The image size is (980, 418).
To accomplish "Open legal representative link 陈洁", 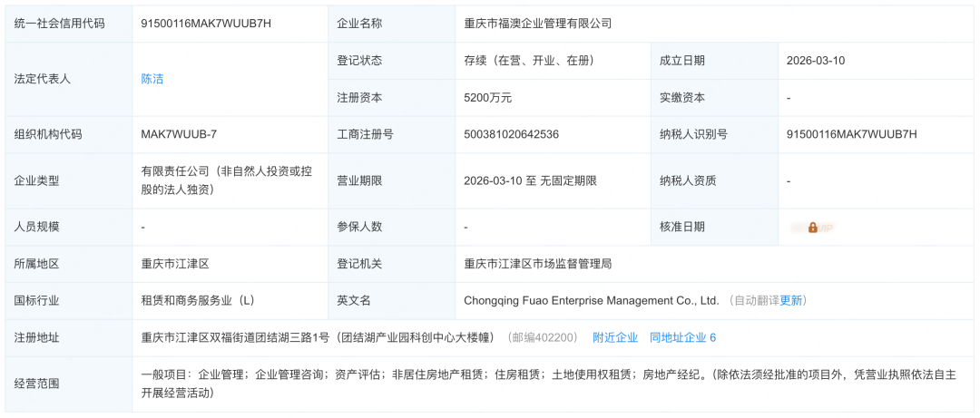I will [152, 80].
